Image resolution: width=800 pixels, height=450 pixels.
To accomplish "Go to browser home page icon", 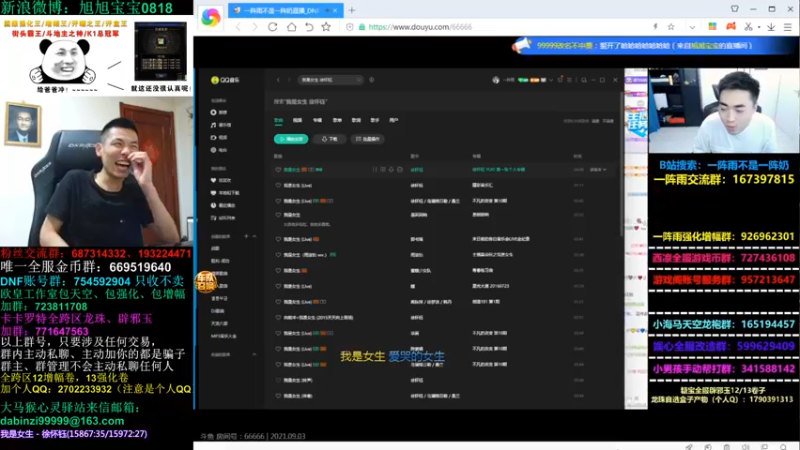I will click(x=291, y=27).
